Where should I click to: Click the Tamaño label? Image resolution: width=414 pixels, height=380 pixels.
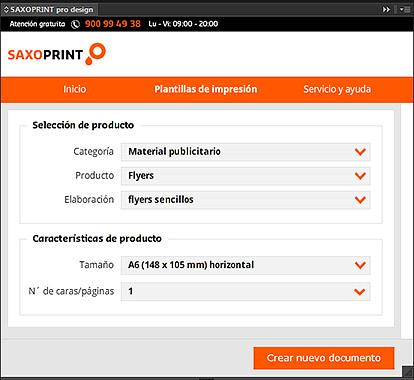tap(97, 265)
